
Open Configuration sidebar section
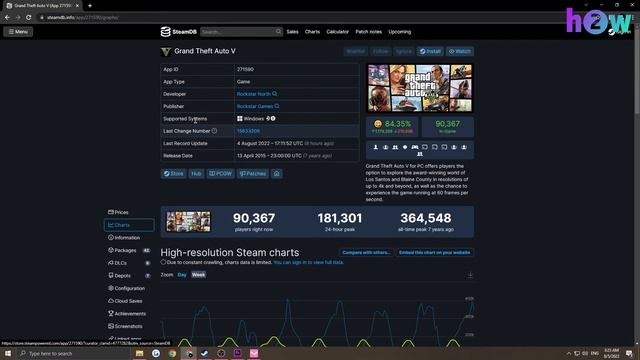point(129,288)
